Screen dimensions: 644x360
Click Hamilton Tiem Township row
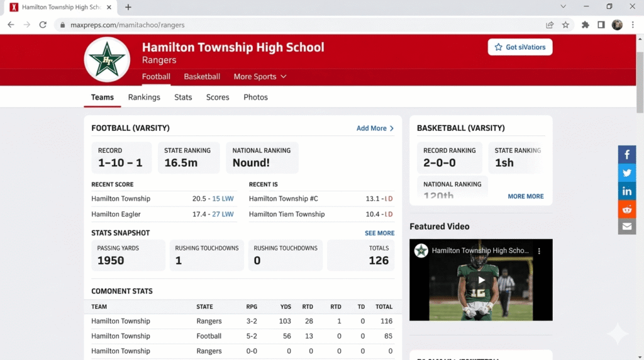[x=321, y=214]
